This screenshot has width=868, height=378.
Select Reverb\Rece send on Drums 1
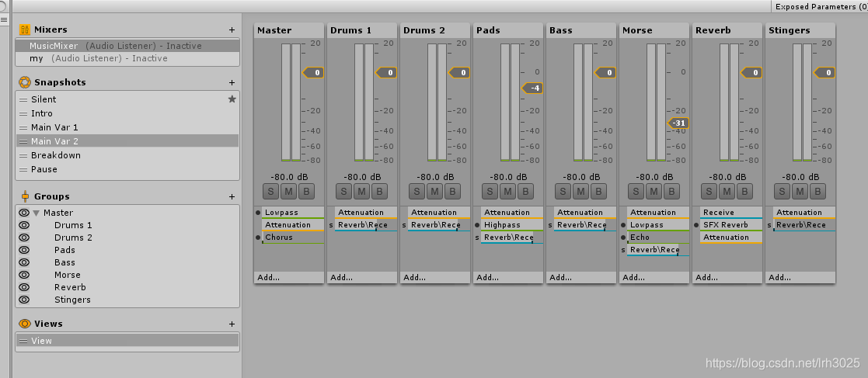366,225
